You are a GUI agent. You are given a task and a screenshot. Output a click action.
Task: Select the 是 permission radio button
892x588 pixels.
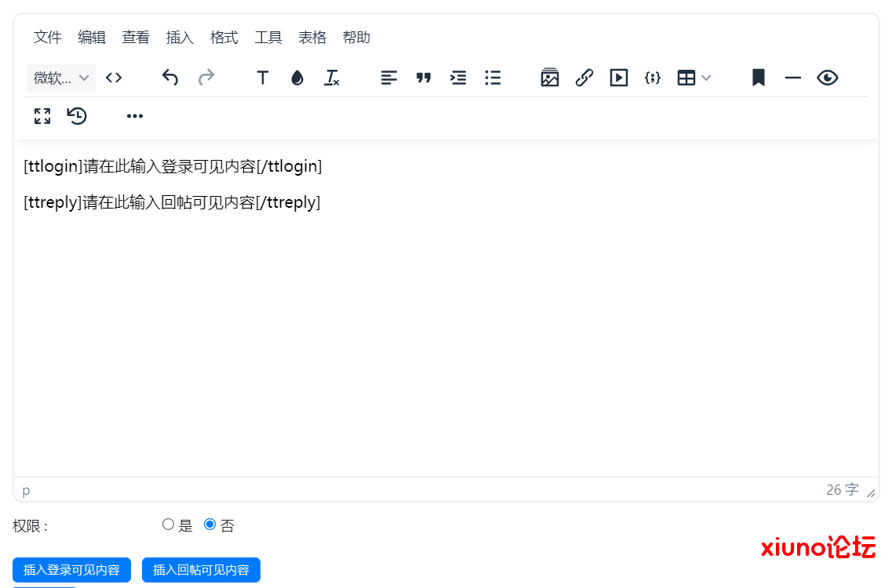[168, 524]
